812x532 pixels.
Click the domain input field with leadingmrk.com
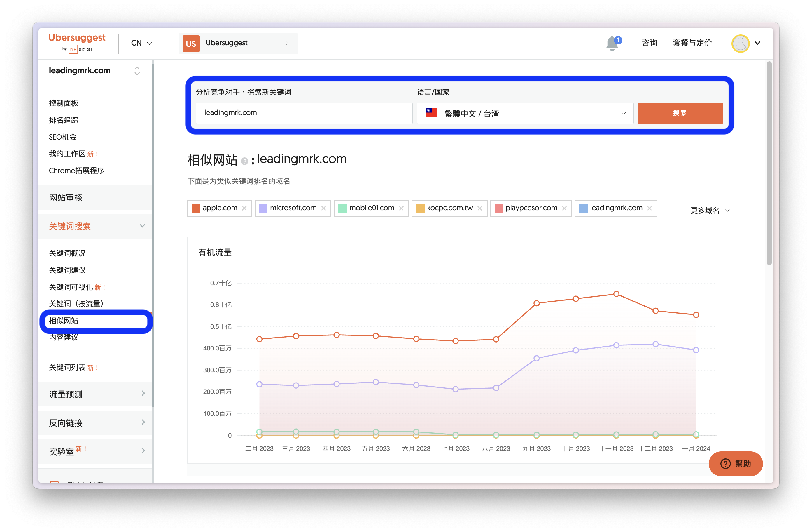coord(304,113)
